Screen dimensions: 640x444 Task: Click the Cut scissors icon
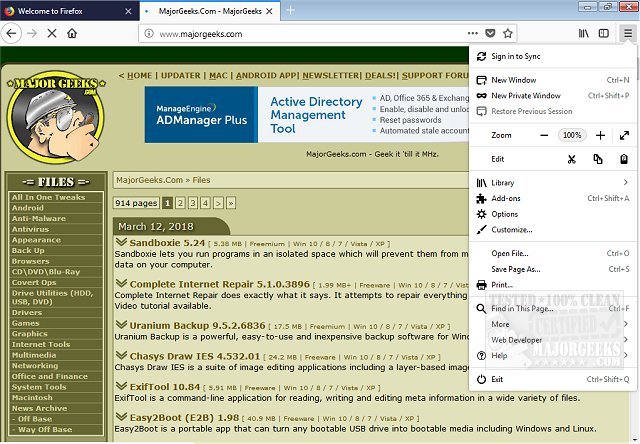coord(572,159)
